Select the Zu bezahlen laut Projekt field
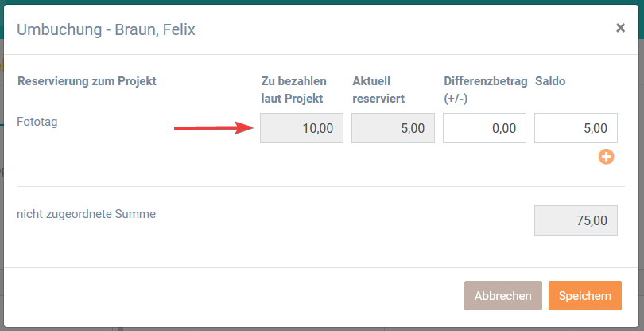 point(301,128)
